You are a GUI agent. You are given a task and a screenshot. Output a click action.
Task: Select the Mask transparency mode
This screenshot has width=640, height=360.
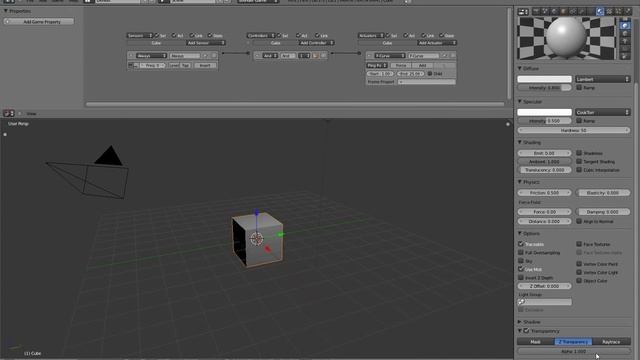536,342
